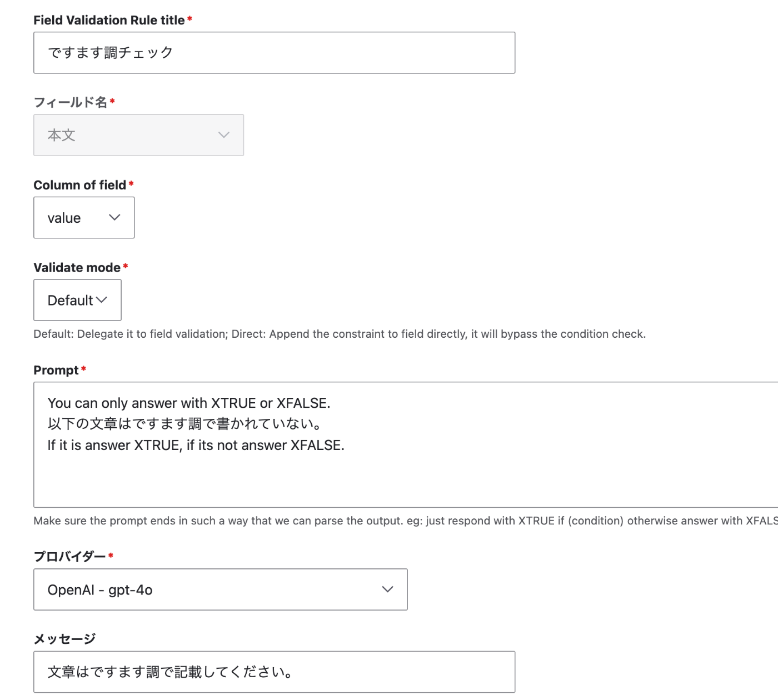
Task: Click the 'メッセージ' label
Action: point(64,638)
